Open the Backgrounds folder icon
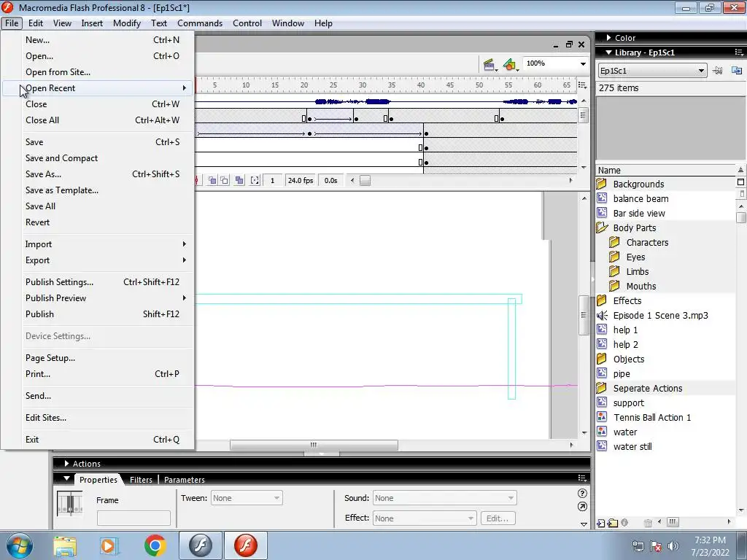747x560 pixels. pyautogui.click(x=602, y=184)
